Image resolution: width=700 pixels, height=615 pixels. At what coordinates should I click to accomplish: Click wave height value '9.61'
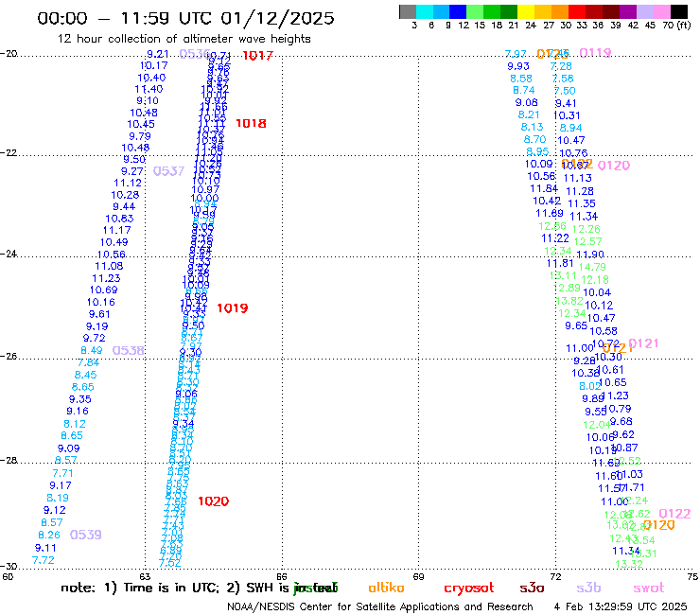click(99, 314)
